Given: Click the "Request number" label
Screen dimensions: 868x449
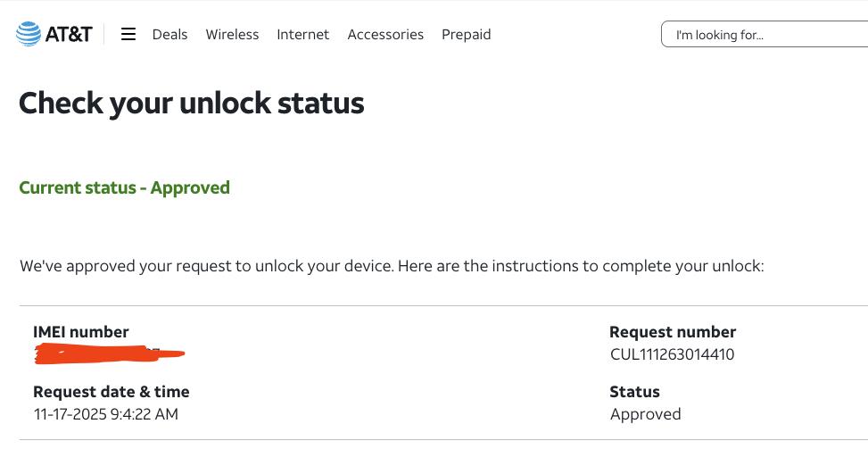Looking at the screenshot, I should click(x=673, y=332).
